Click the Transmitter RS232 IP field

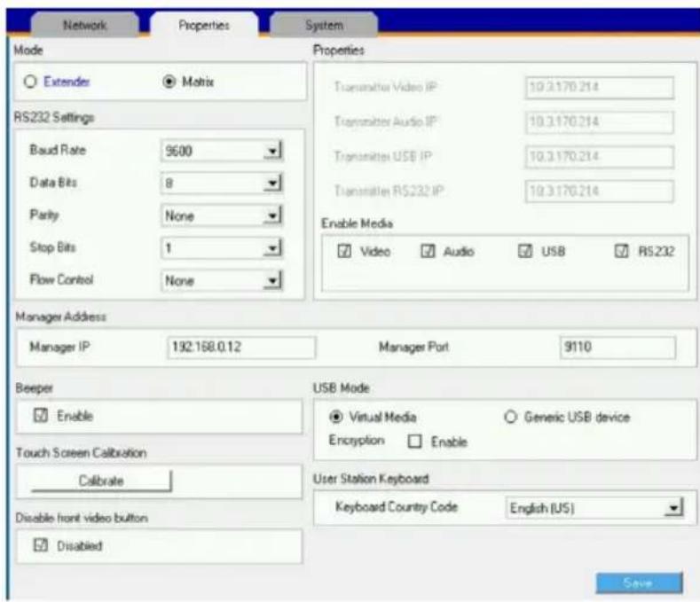600,192
